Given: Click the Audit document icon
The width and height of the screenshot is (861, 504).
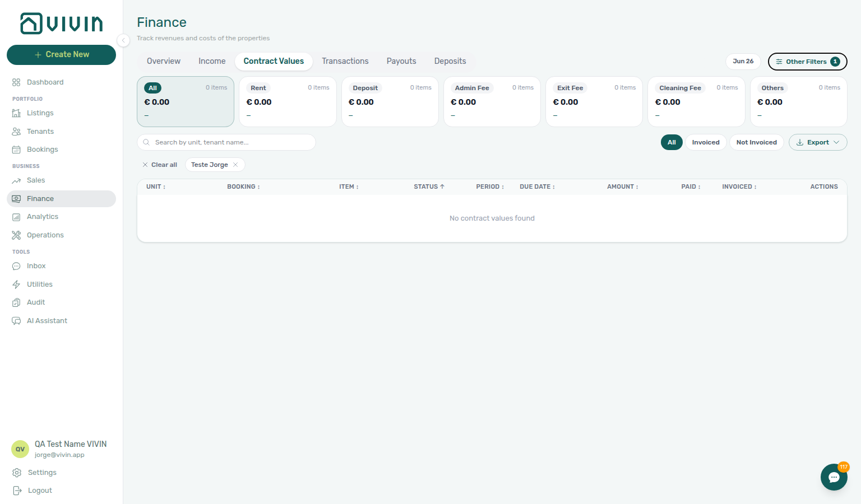Looking at the screenshot, I should [x=16, y=302].
